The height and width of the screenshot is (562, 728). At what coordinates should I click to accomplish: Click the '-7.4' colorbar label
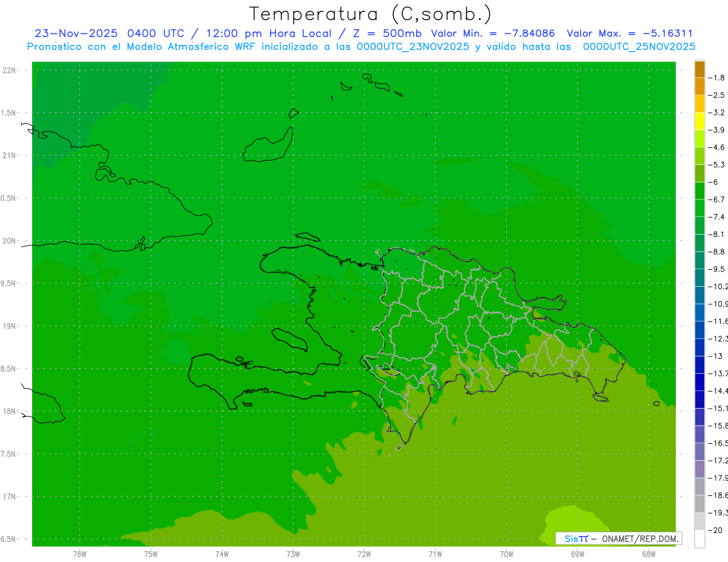pos(716,217)
